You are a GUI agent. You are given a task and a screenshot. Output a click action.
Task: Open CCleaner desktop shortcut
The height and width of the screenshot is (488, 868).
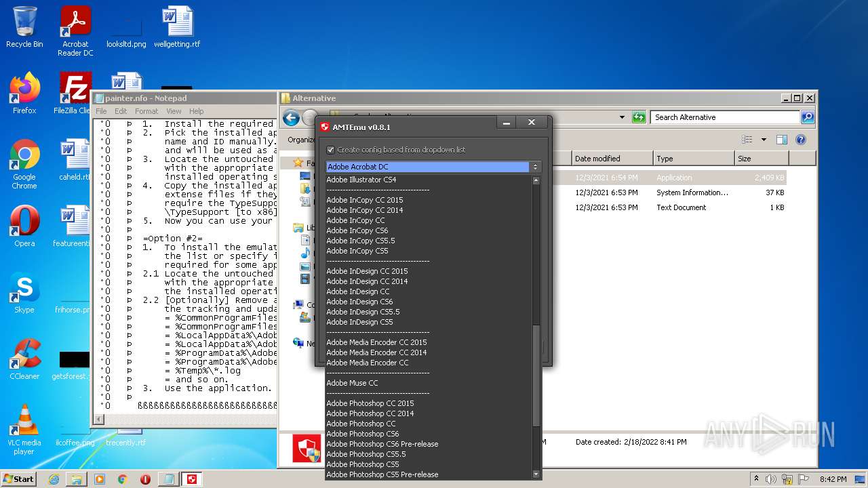24,359
